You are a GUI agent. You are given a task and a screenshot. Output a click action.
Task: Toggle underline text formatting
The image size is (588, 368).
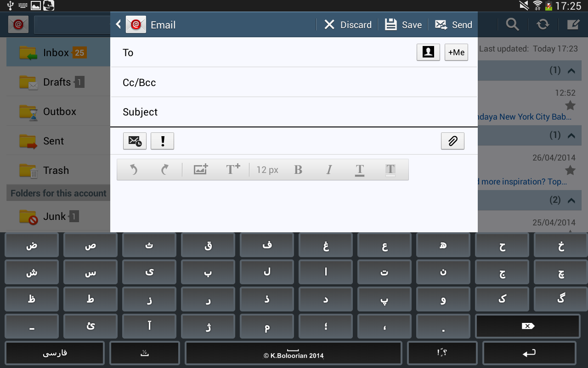[x=360, y=169]
